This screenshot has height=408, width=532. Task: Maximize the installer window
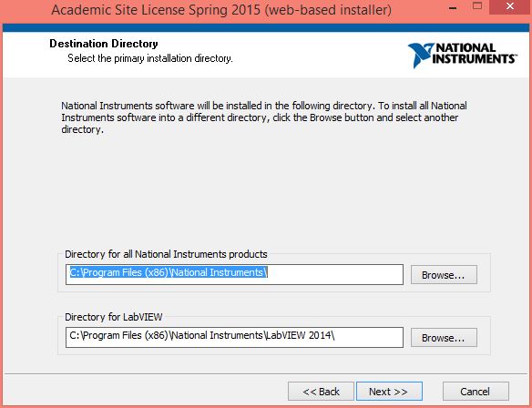pos(477,6)
